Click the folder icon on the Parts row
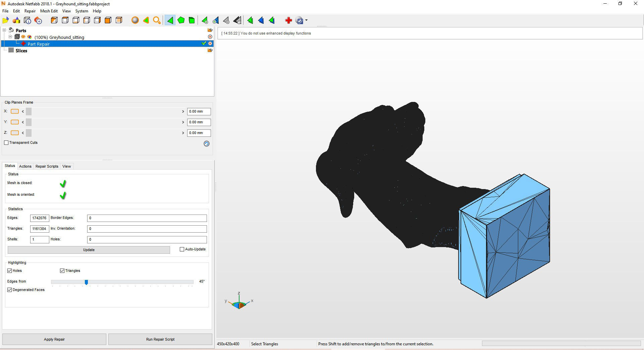Screen dimensions: 644x350 (x=210, y=30)
